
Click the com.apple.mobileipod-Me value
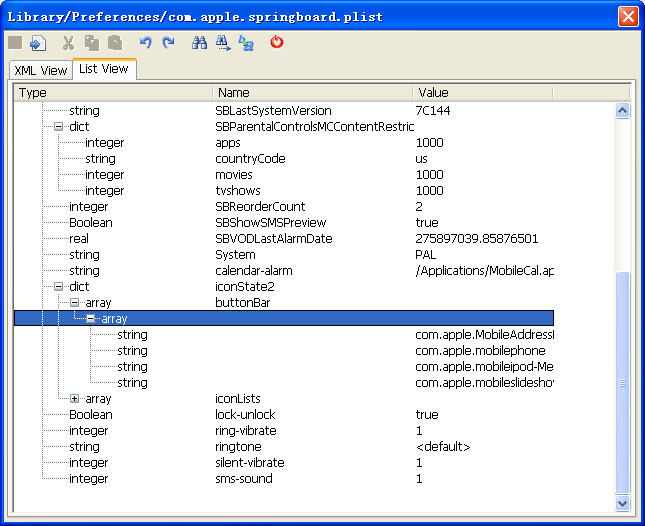tap(484, 367)
